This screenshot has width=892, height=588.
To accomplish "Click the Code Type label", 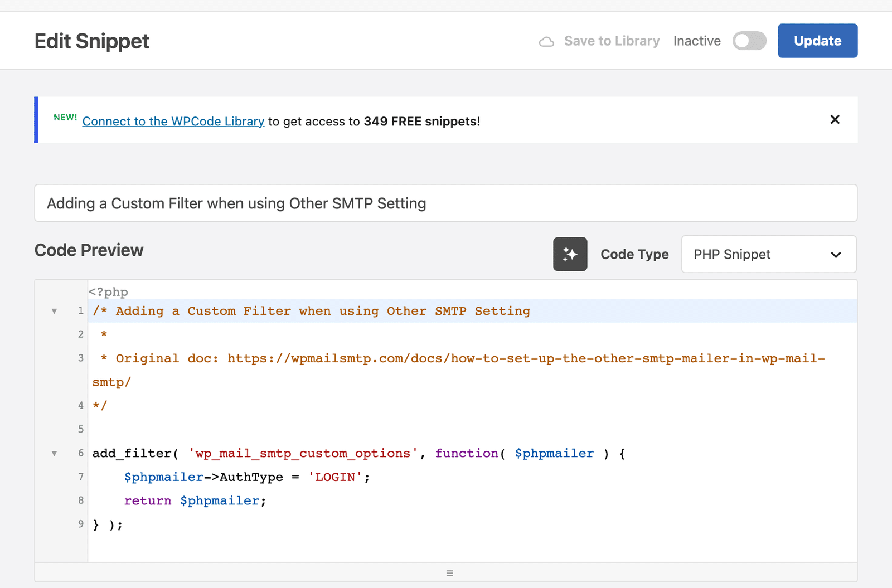I will 634,254.
